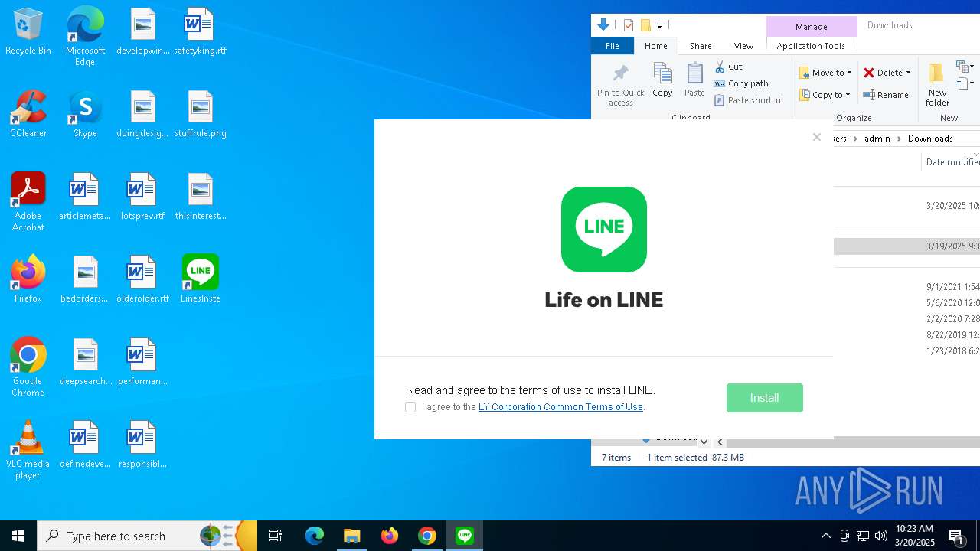The width and height of the screenshot is (980, 551).
Task: Click the red Delete icon
Action: (869, 73)
